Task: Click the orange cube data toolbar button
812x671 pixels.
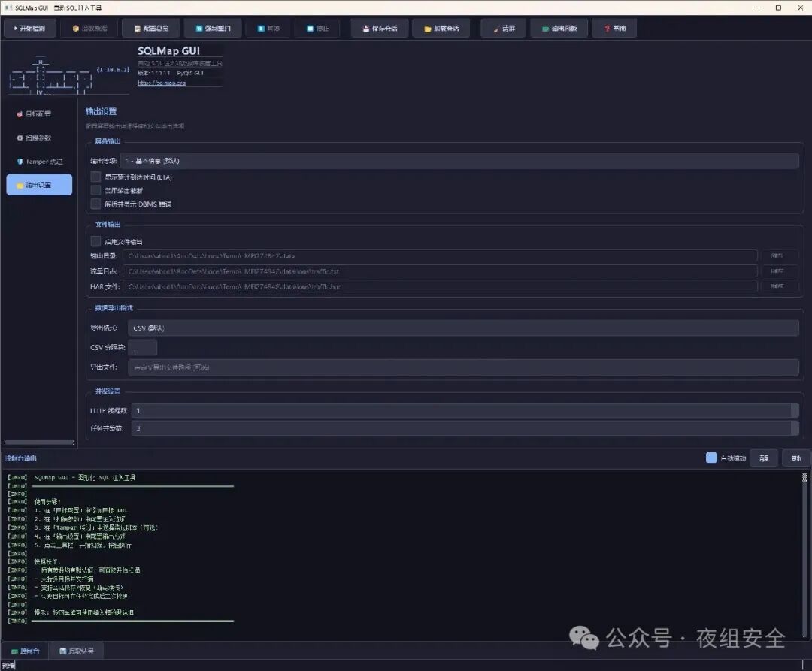Action: click(x=89, y=28)
